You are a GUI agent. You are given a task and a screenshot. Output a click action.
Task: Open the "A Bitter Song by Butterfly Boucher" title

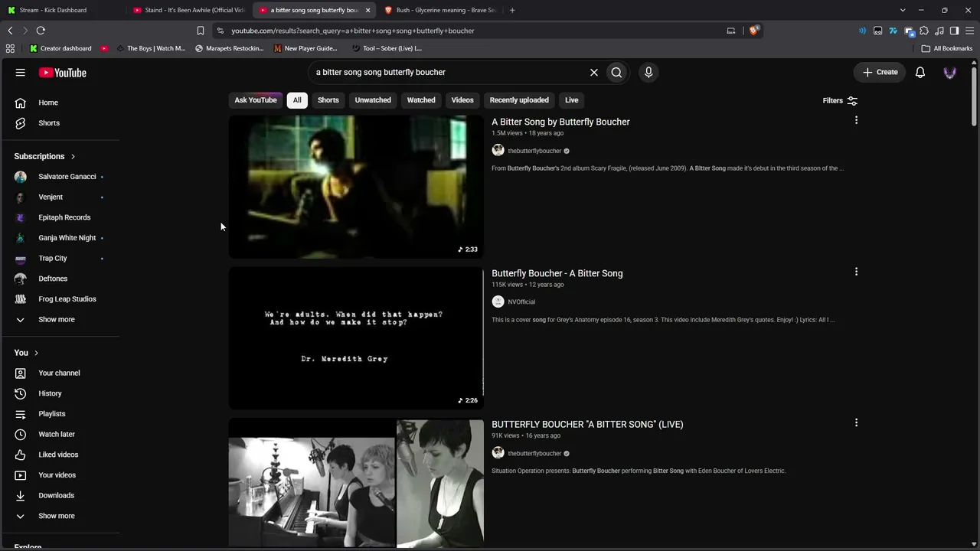click(560, 122)
